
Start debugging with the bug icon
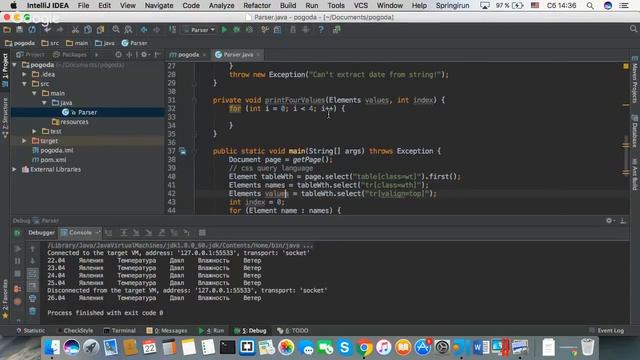click(236, 30)
